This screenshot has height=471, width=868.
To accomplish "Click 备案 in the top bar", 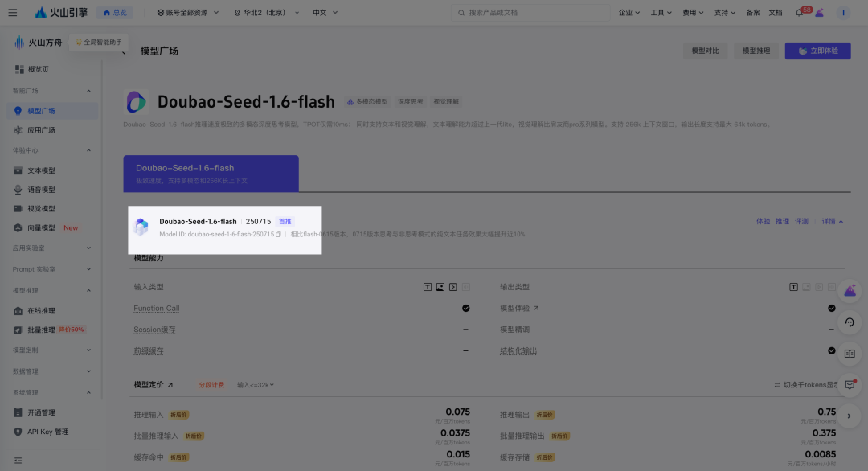I will click(753, 13).
